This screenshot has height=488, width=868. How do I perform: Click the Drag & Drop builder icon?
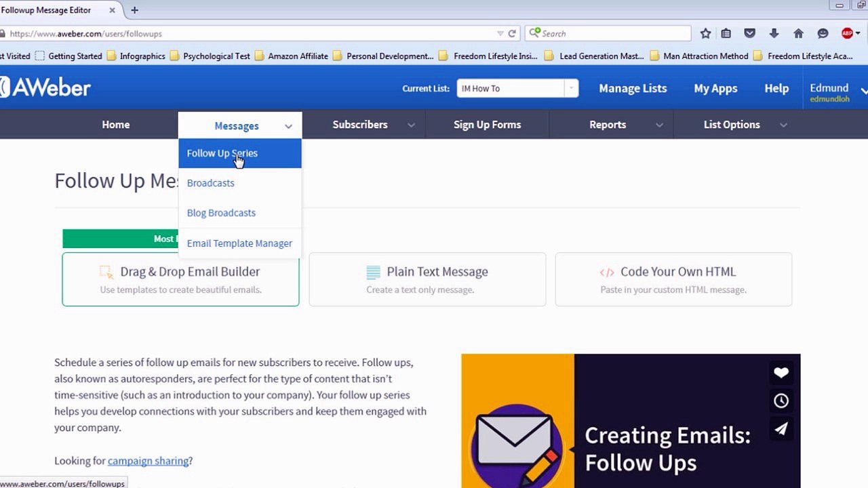tap(106, 272)
